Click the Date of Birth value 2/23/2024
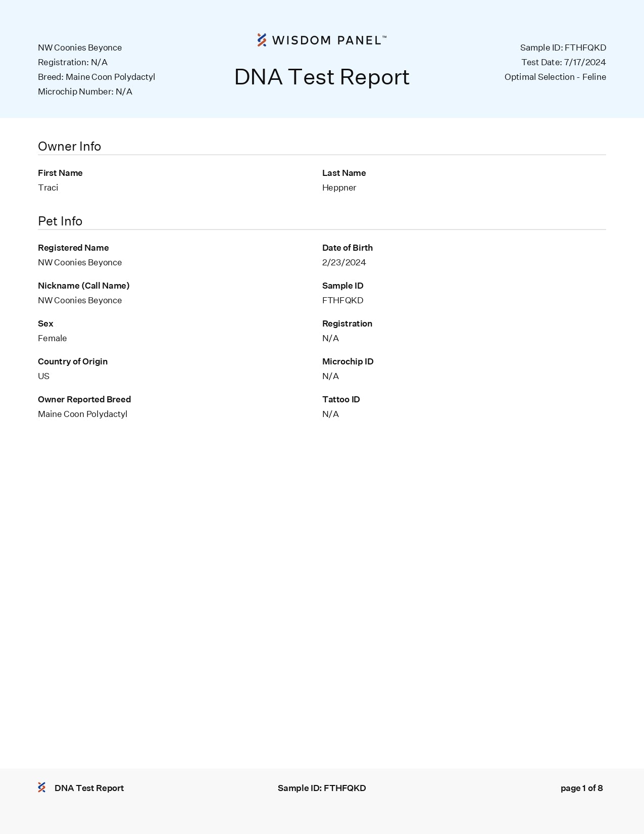Image resolution: width=644 pixels, height=834 pixels. pos(344,262)
